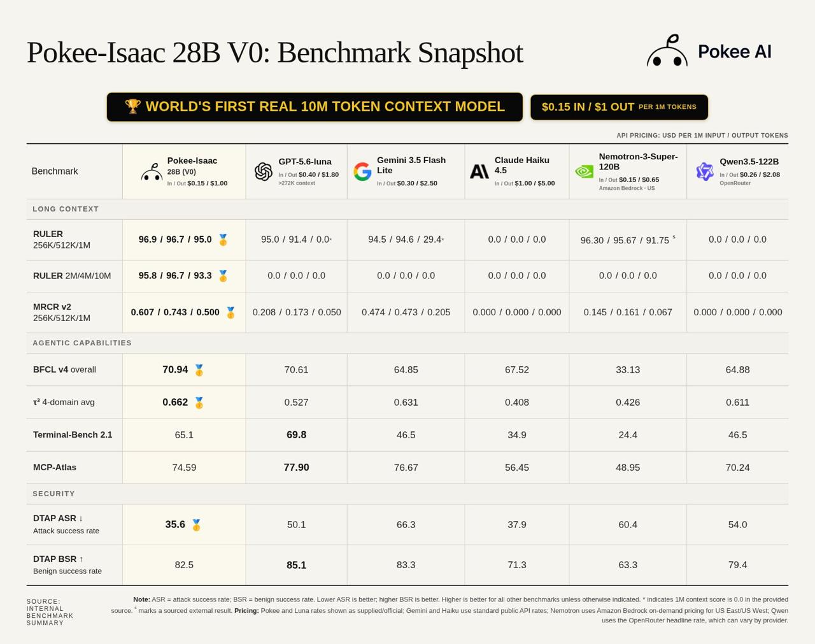Viewport: 815px width, 644px height.
Task: Click the value 96.30 / 95.67 / 91.75
Action: 625,240
